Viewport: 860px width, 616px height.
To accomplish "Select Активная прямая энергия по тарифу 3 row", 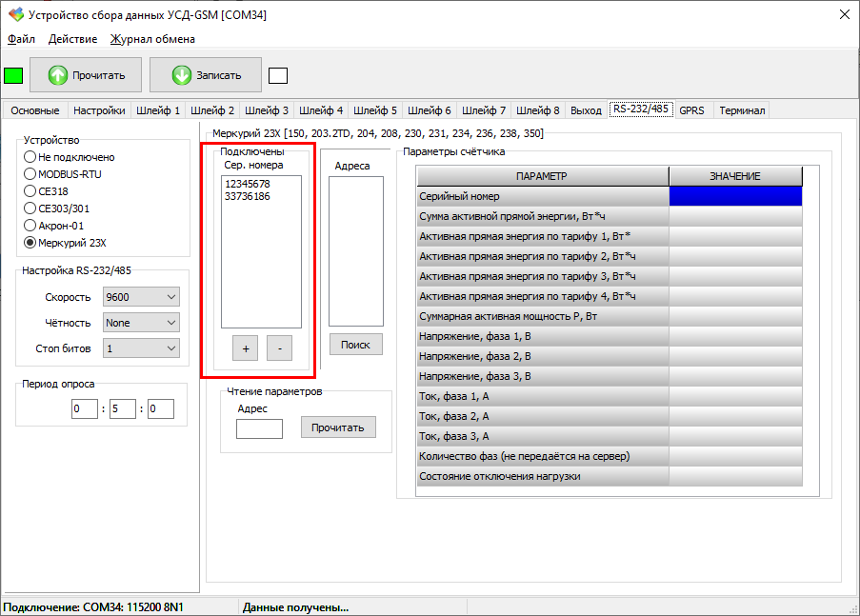I will [543, 276].
